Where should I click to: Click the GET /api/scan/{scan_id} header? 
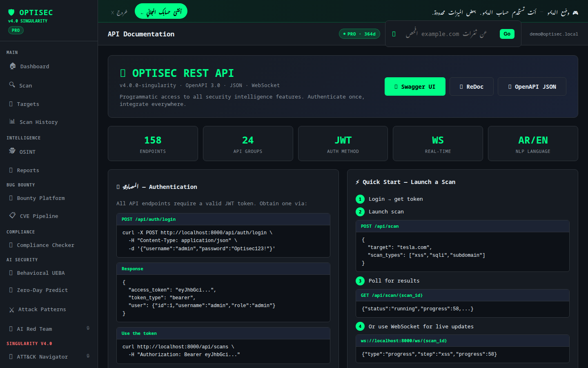[x=463, y=296]
